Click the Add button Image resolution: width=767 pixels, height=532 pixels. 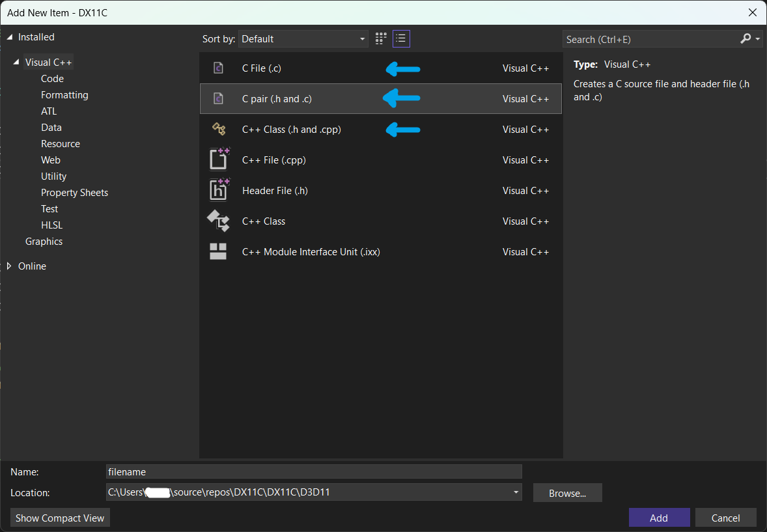tap(659, 518)
